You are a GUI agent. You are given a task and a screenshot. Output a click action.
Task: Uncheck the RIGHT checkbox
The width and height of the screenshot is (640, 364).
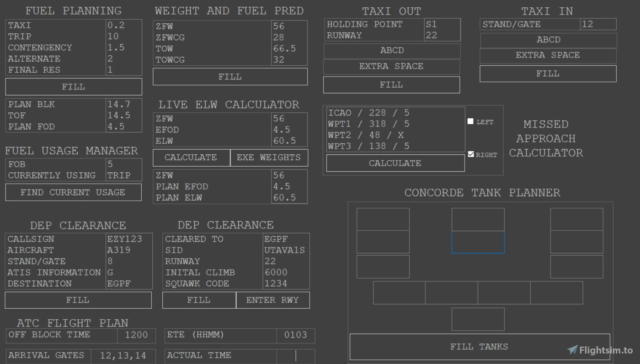click(471, 154)
